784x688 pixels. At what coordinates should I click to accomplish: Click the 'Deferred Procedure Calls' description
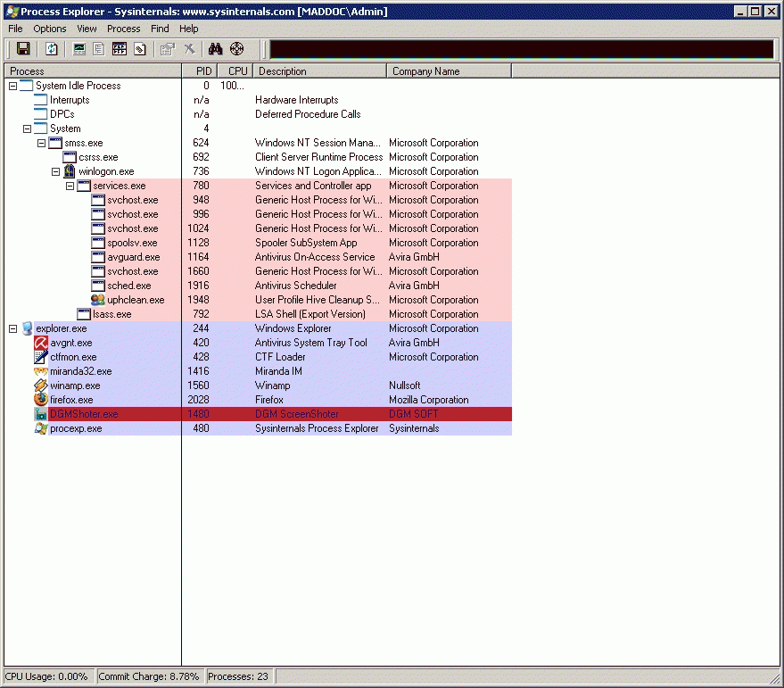click(308, 114)
